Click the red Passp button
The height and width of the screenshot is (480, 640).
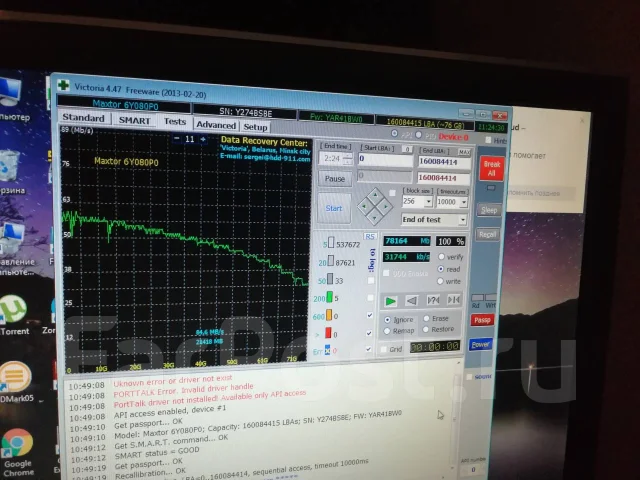pyautogui.click(x=482, y=320)
